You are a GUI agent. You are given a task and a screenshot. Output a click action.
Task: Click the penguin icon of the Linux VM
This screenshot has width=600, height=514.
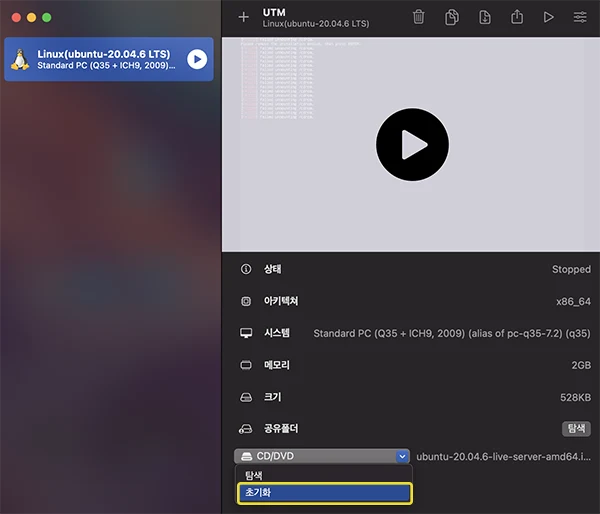pos(20,59)
